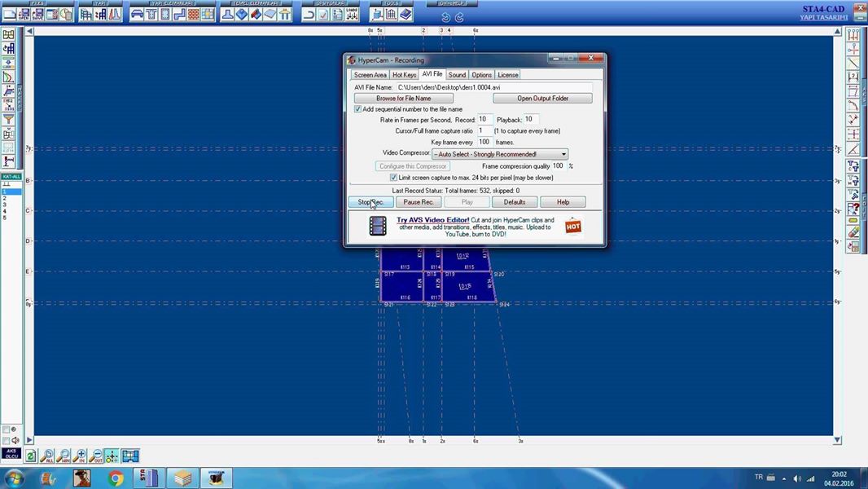Click the Pause Rec. button
The width and height of the screenshot is (868, 489).
[x=419, y=202]
